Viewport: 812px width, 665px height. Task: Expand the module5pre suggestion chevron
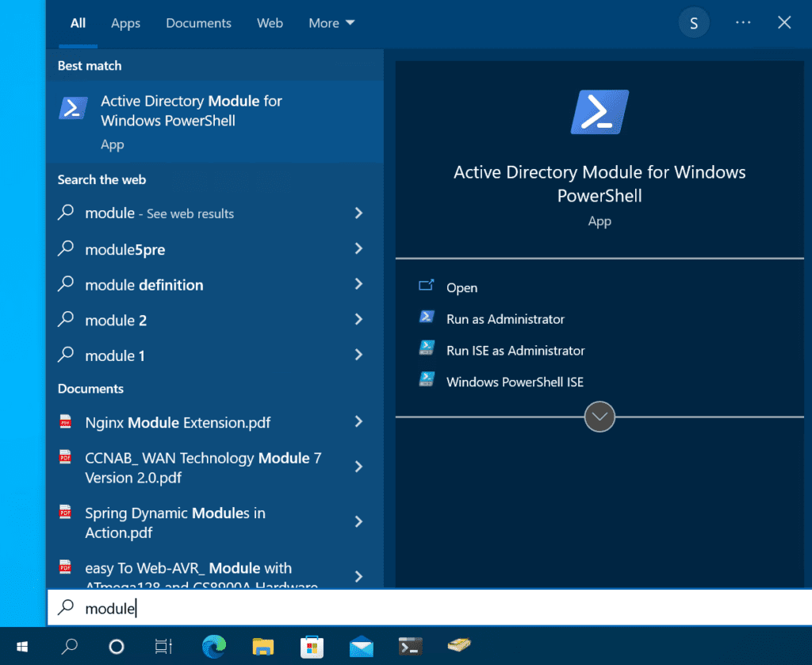coord(358,249)
